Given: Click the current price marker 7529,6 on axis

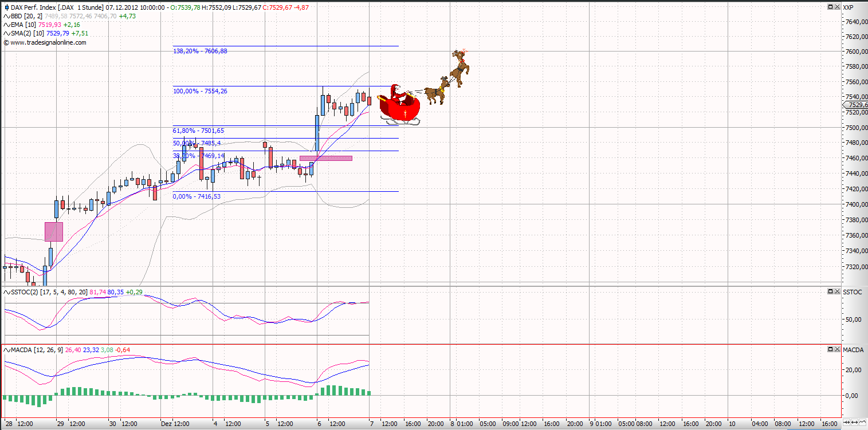Looking at the screenshot, I should (x=857, y=105).
